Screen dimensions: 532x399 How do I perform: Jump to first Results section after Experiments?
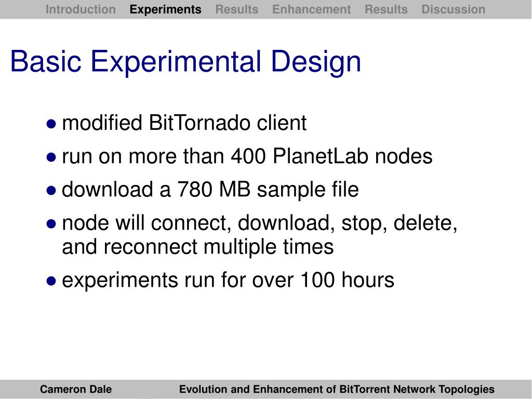(237, 9)
